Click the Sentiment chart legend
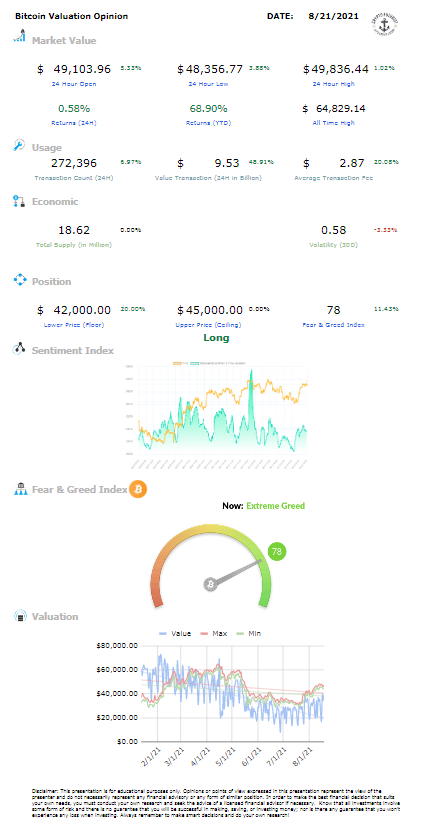 click(211, 363)
